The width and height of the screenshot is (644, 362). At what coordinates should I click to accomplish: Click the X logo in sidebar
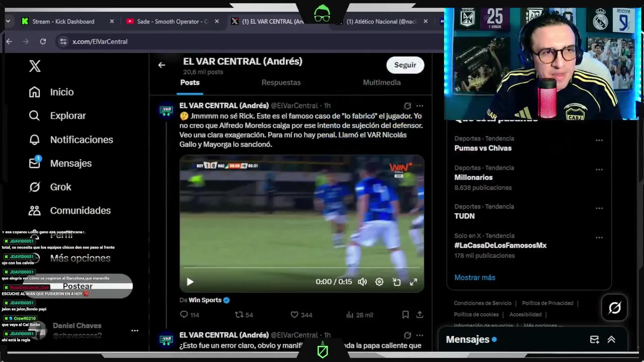pos(35,66)
